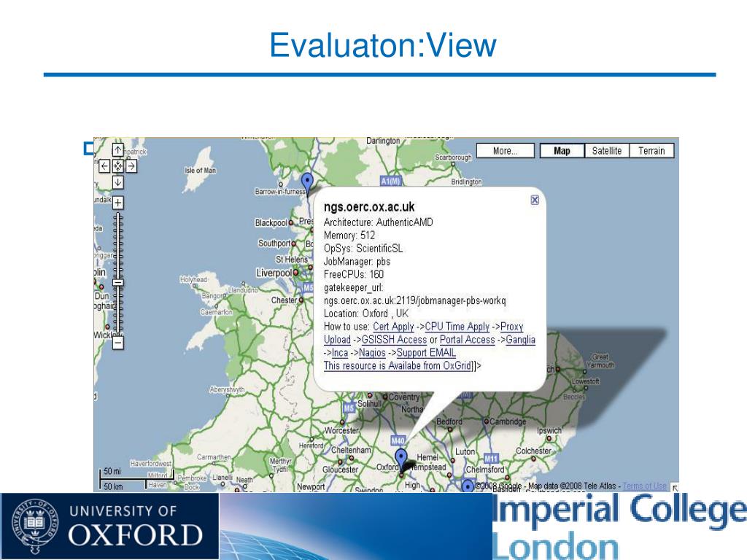Viewport: 747px width, 560px height.
Task: Pan the map down with the arrow
Action: pos(118,182)
